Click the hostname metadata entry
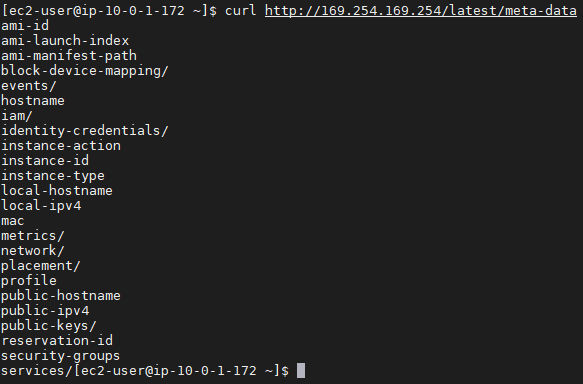583x384 pixels. tap(33, 101)
